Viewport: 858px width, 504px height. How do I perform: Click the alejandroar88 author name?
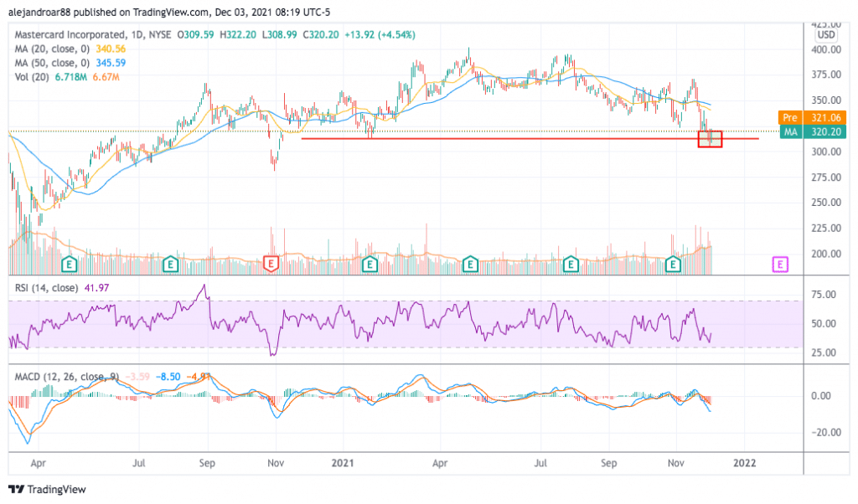pos(39,12)
